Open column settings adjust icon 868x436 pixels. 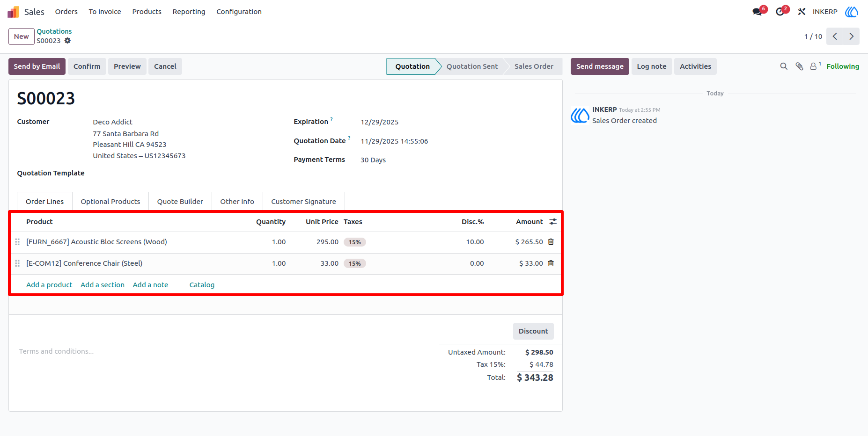553,222
